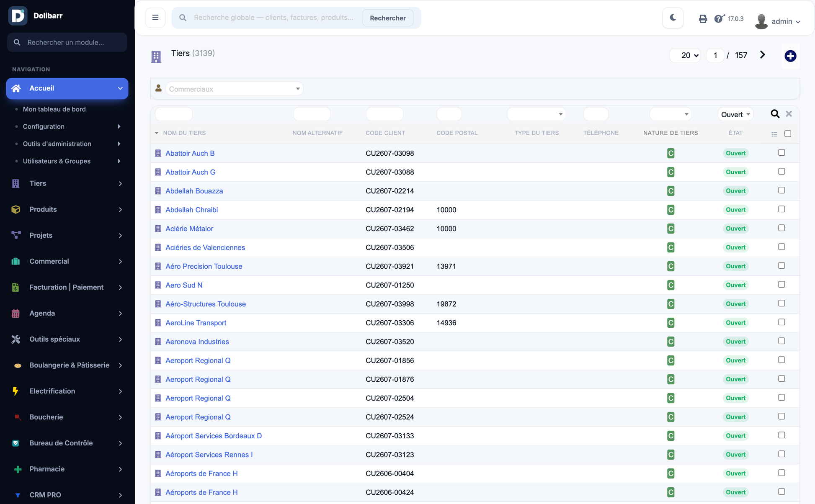This screenshot has width=815, height=504.
Task: Expand Outils d'administration submenu
Action: (x=67, y=144)
